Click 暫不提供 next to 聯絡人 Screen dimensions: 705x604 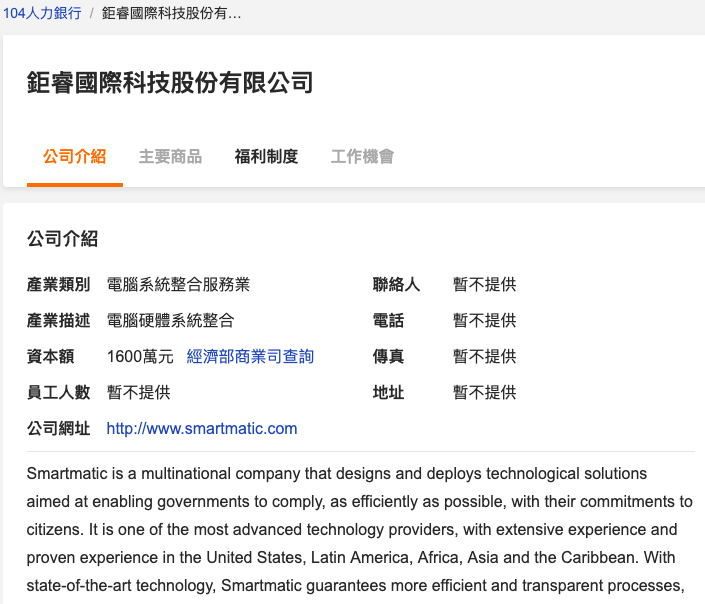(485, 285)
